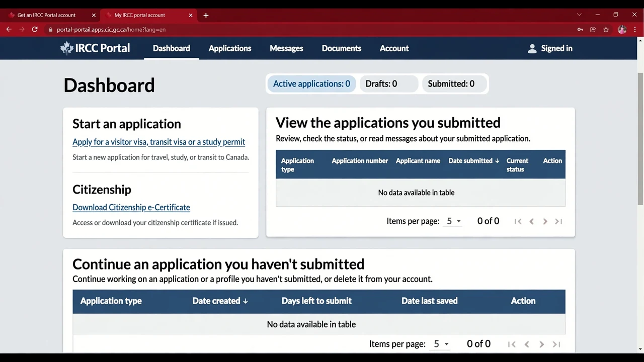The image size is (644, 362).
Task: Click Apply for a visitor visa link
Action: point(158,142)
